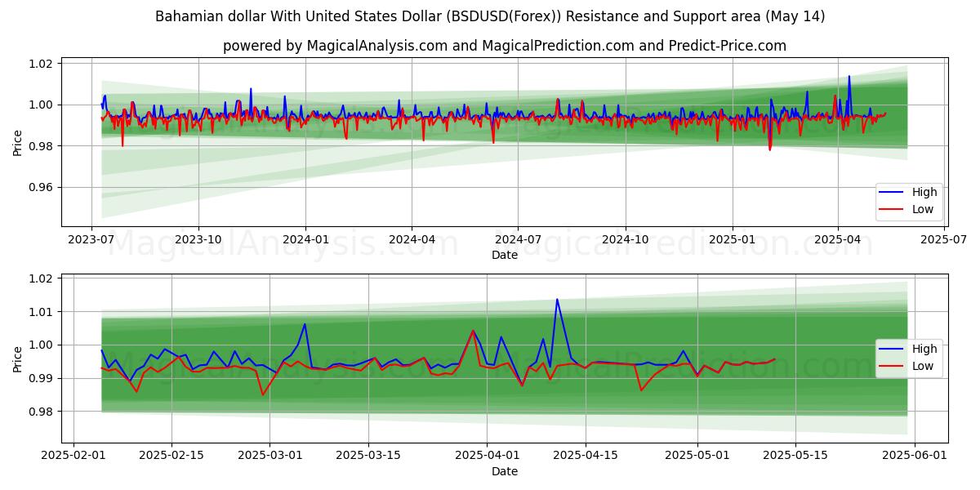Click the '2023-10' date tick label
Screen dimensions: 980x490
pyautogui.click(x=198, y=239)
